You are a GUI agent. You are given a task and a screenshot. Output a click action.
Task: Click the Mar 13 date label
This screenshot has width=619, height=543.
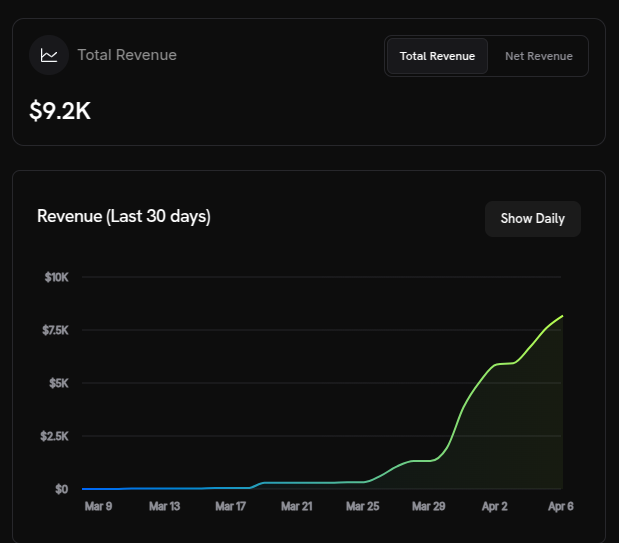[x=165, y=506]
